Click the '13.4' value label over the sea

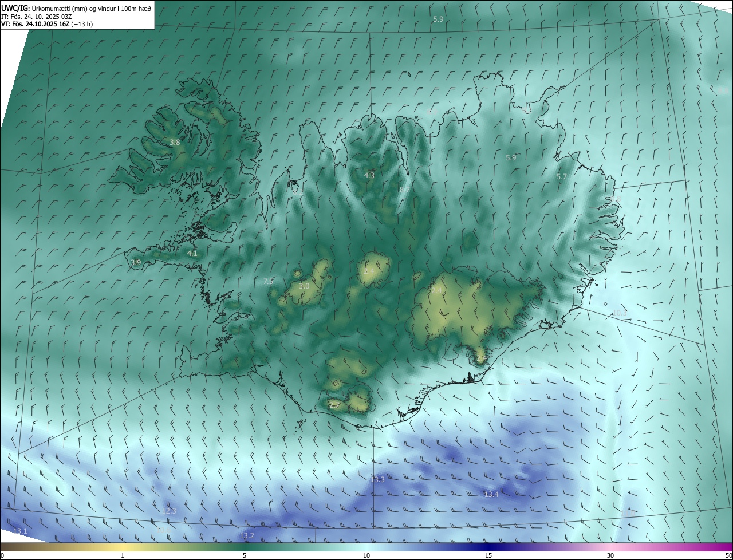point(491,494)
